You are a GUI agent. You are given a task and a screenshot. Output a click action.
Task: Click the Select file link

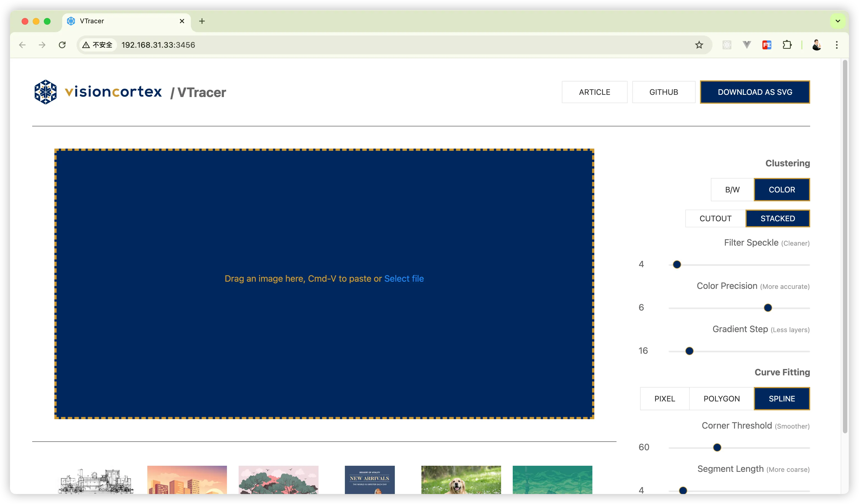[404, 279]
